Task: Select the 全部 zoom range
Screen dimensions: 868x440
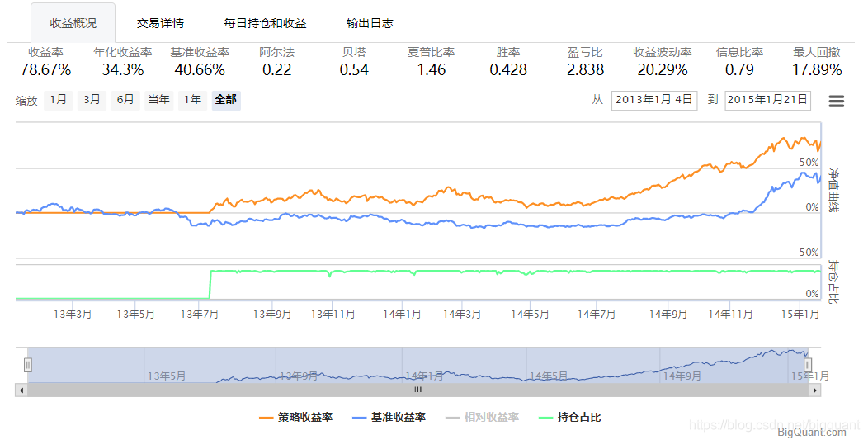Action: click(x=226, y=100)
